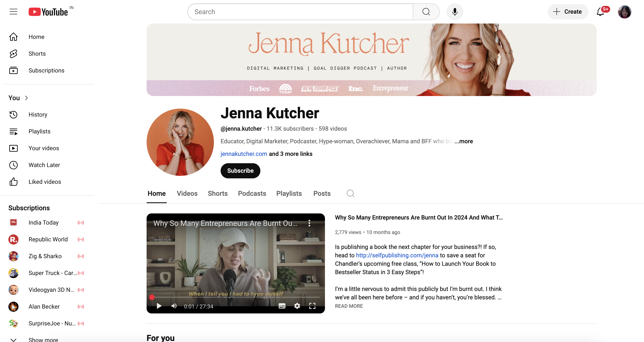Expand channel description with more link
Screen dimensions: 644x342
pyautogui.click(x=464, y=141)
